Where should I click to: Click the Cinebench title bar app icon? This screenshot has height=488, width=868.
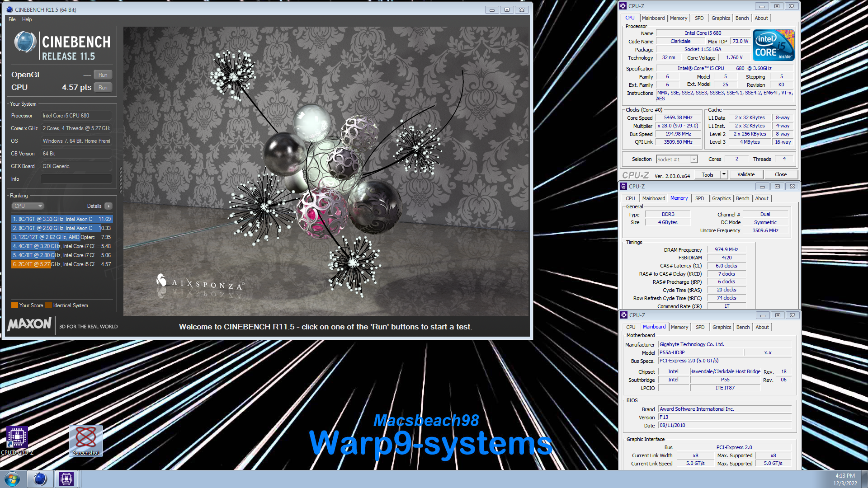click(x=10, y=9)
